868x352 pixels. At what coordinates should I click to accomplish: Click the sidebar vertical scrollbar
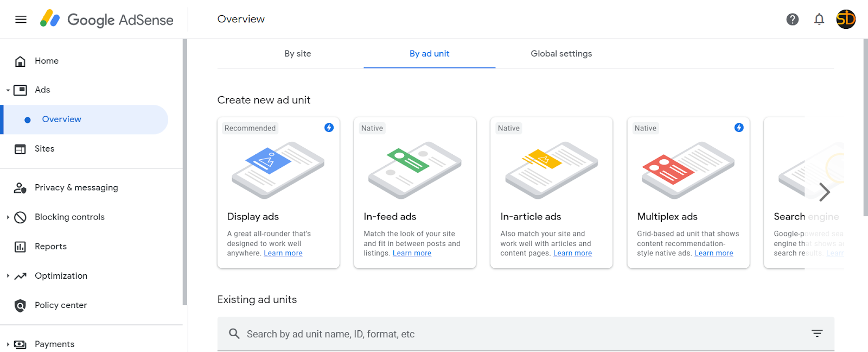click(185, 172)
